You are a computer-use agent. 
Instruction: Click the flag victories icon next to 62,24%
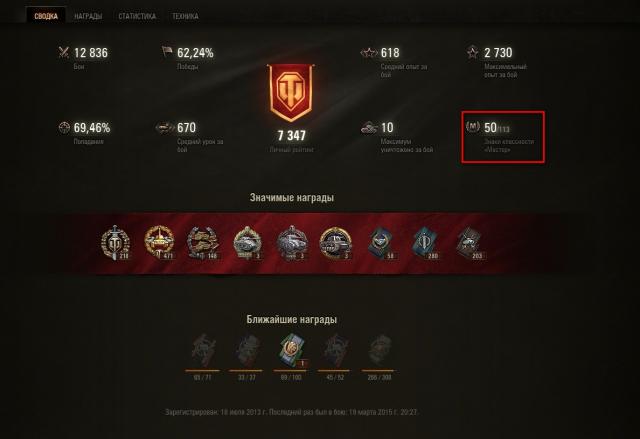click(167, 52)
